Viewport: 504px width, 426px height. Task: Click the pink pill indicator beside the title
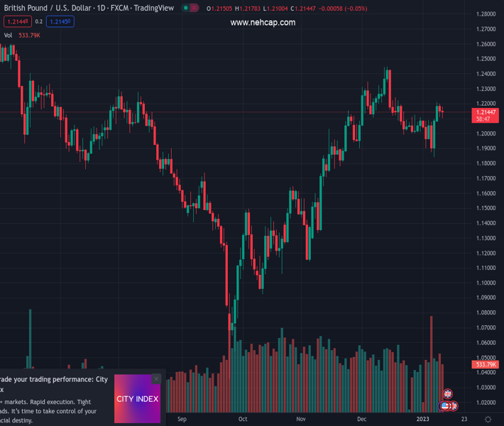[x=195, y=9]
